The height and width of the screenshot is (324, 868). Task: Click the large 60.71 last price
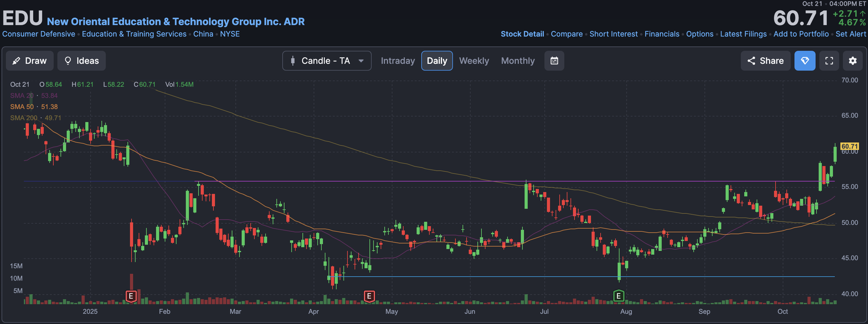click(x=801, y=18)
